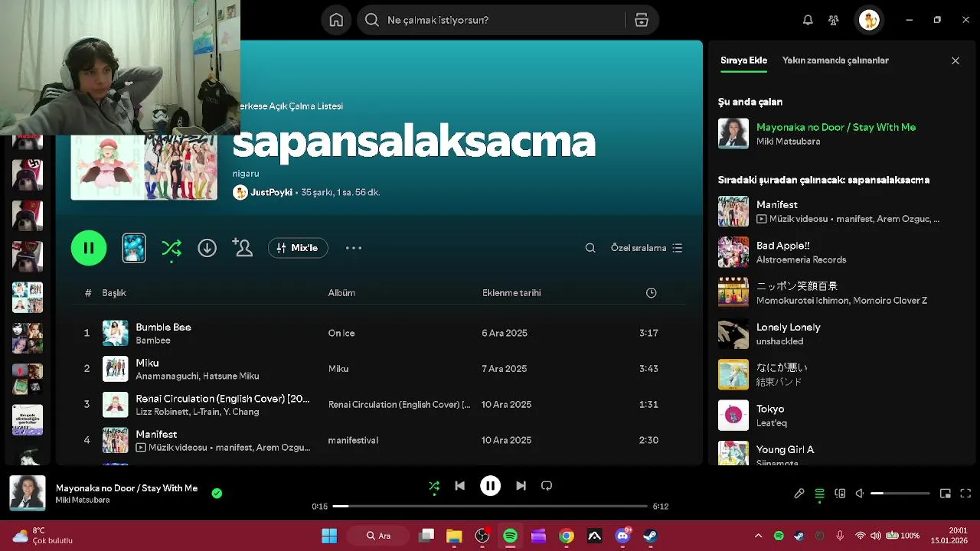Close the queue side panel
980x551 pixels.
click(955, 60)
